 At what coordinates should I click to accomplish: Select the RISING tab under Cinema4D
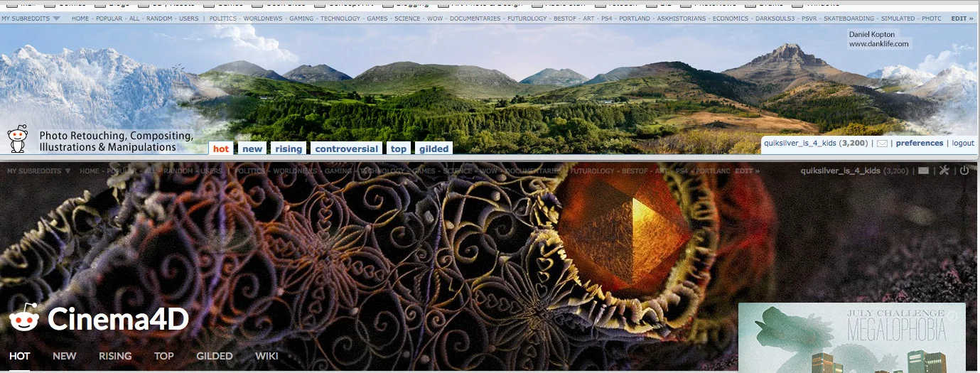pos(115,356)
